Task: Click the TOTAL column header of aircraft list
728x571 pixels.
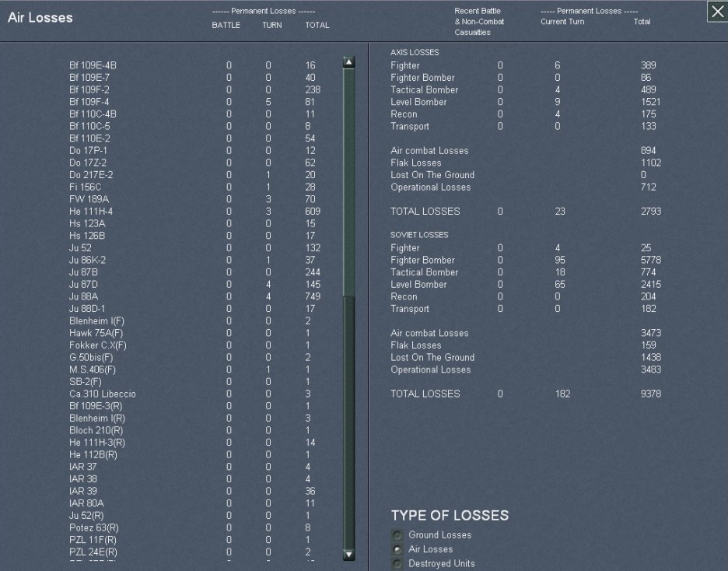Action: point(317,25)
